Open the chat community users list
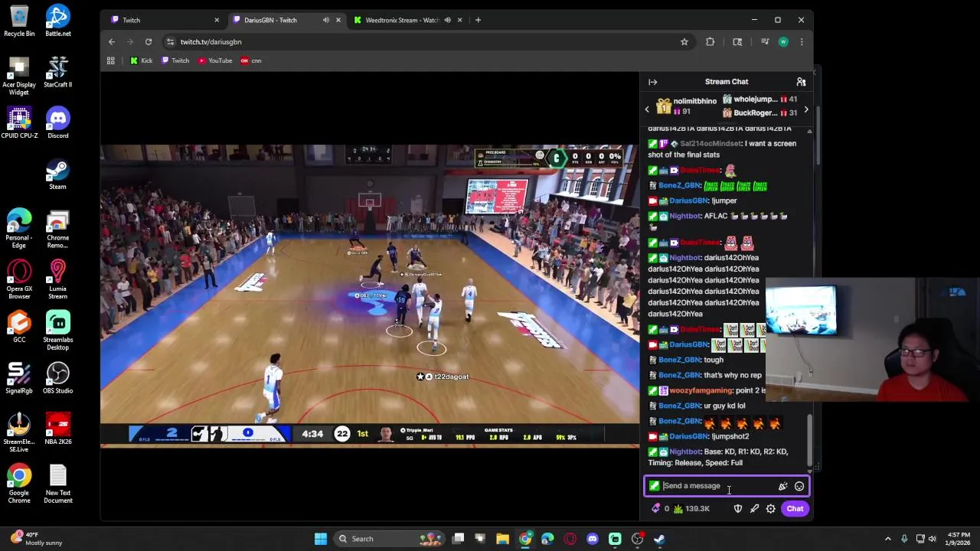 [801, 82]
